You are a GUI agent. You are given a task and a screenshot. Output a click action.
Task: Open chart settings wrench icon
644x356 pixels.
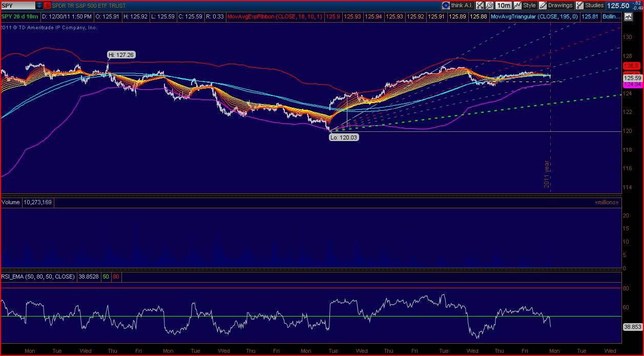490,5
